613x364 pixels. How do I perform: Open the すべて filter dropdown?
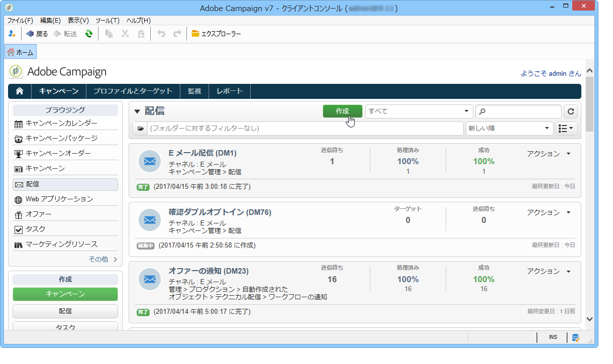[x=419, y=111]
